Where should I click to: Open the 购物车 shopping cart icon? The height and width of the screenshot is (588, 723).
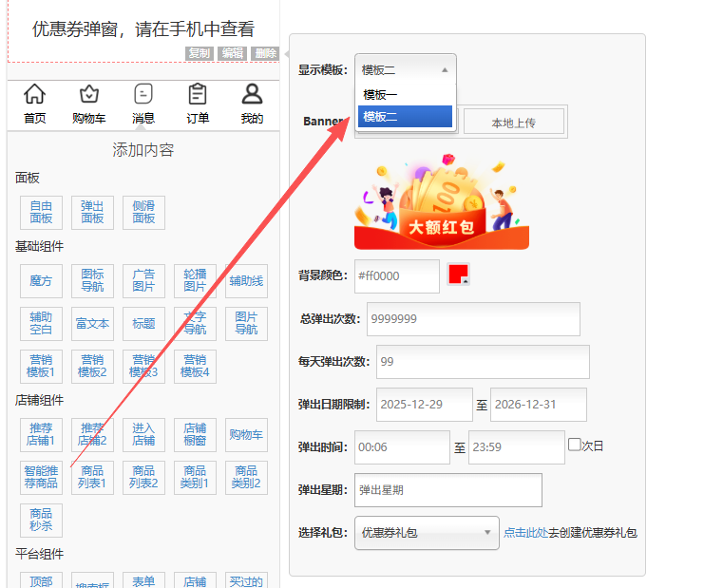point(89,95)
